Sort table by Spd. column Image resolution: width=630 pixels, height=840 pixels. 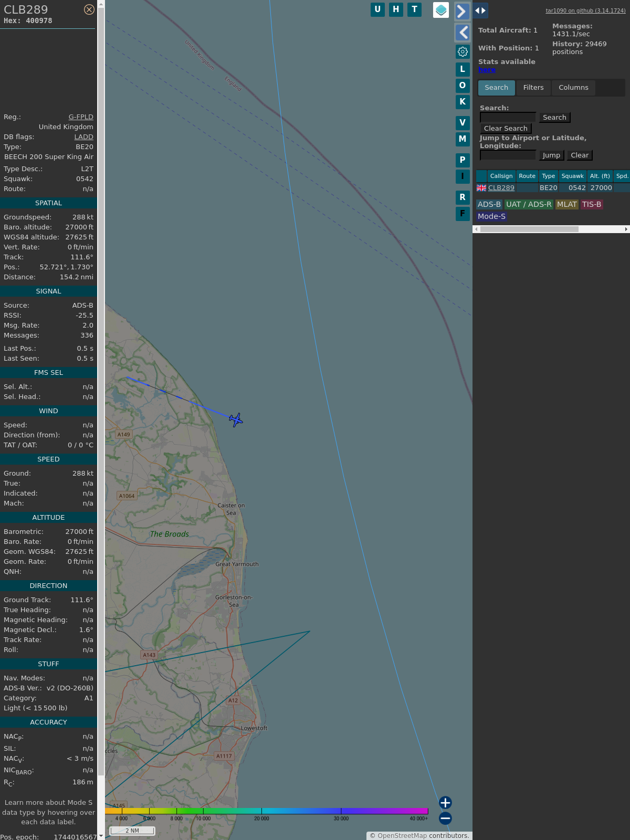(x=622, y=176)
